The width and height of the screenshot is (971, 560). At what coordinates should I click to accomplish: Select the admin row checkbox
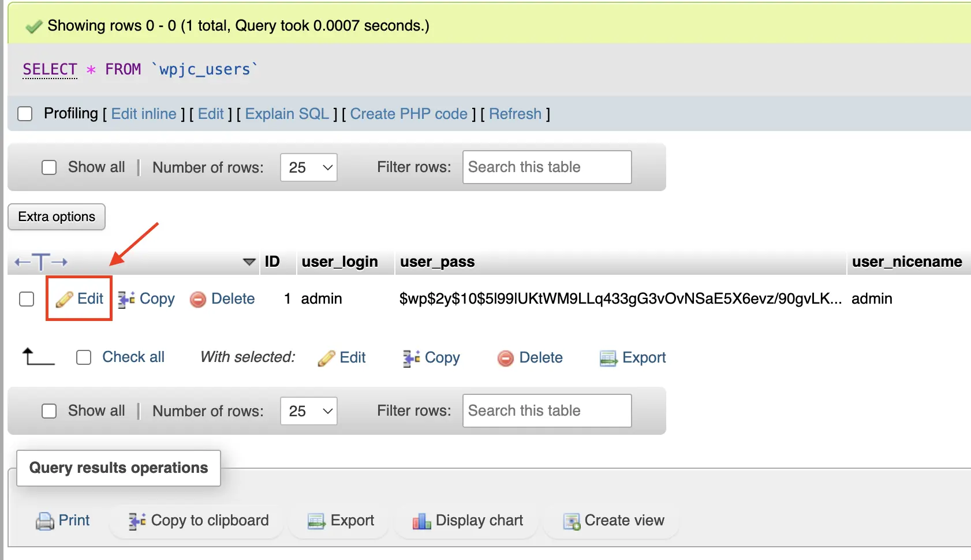[27, 299]
